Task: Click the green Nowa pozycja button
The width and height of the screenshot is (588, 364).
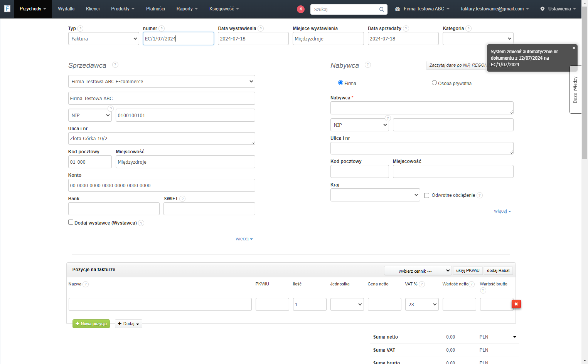Action: (x=91, y=324)
